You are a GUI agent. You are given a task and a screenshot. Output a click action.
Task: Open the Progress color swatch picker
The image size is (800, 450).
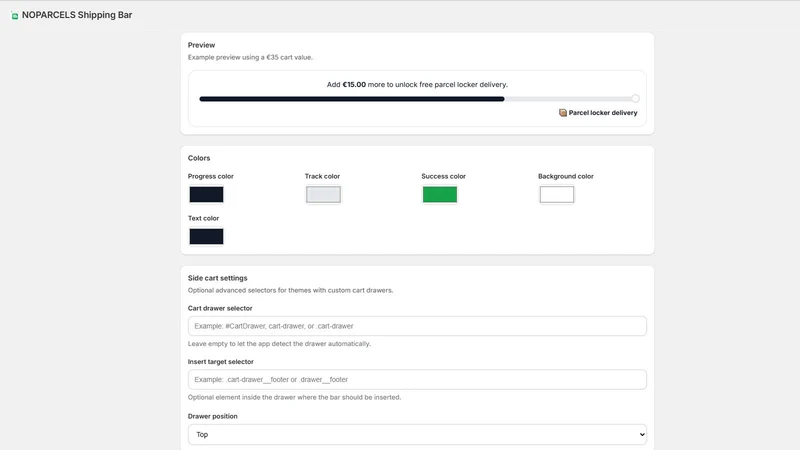pyautogui.click(x=206, y=194)
